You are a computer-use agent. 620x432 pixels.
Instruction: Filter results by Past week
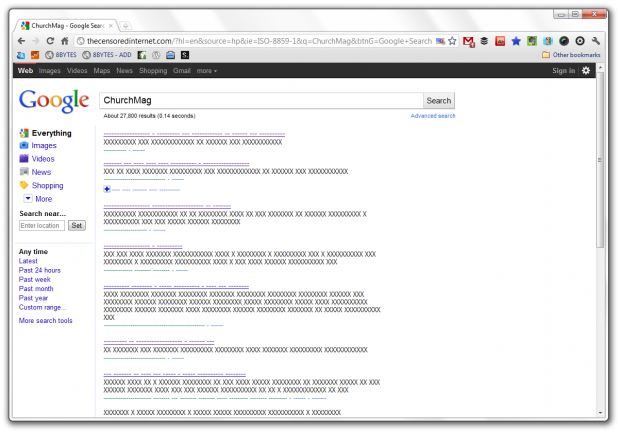point(34,279)
